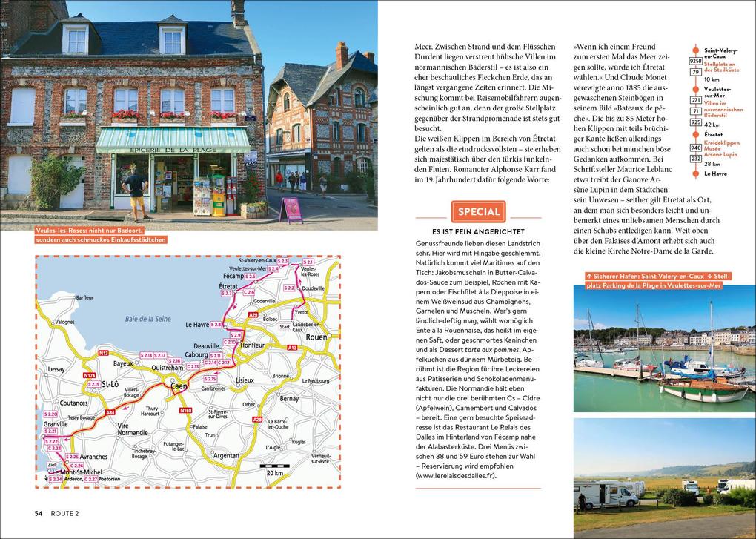Open the SPECIAL section badge
The height and width of the screenshot is (539, 756).
point(478,211)
